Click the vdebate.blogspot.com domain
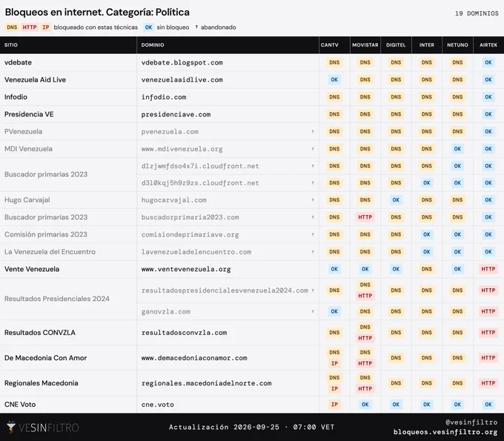Viewport: 504px width, 441px height. (x=182, y=63)
